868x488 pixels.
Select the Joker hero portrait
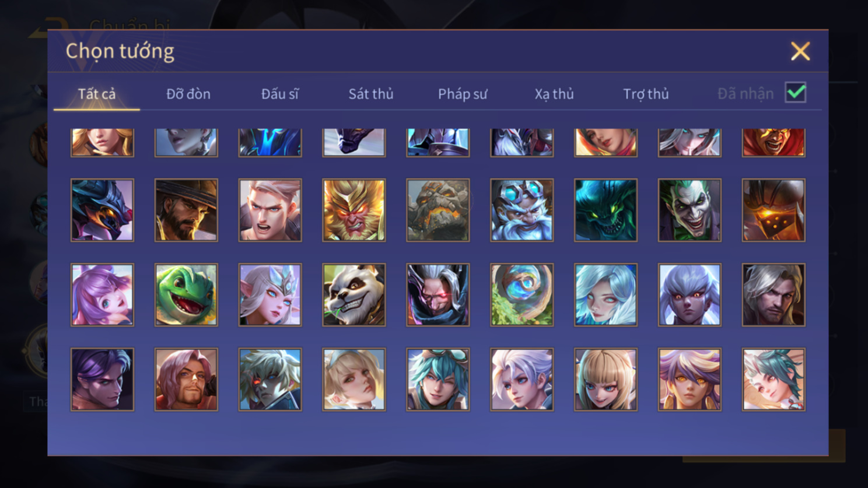689,210
